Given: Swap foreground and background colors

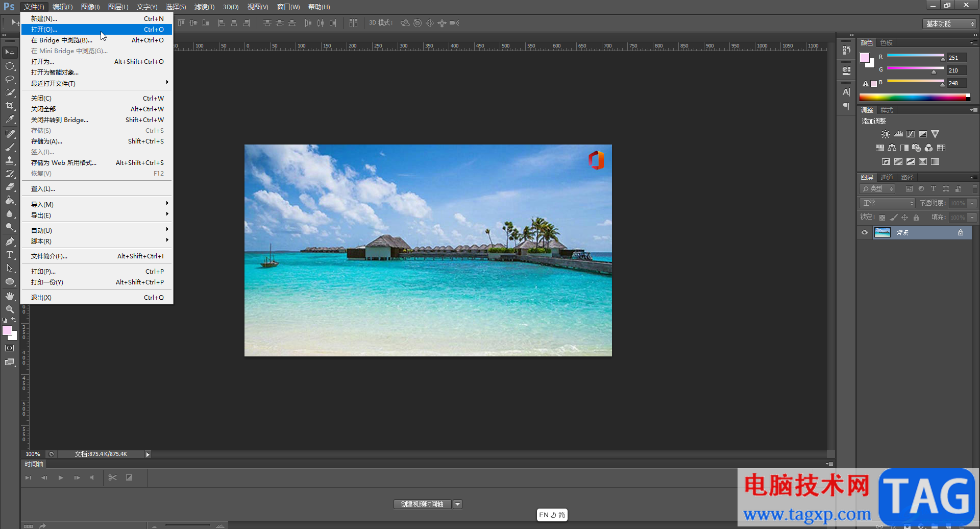Looking at the screenshot, I should tap(14, 320).
